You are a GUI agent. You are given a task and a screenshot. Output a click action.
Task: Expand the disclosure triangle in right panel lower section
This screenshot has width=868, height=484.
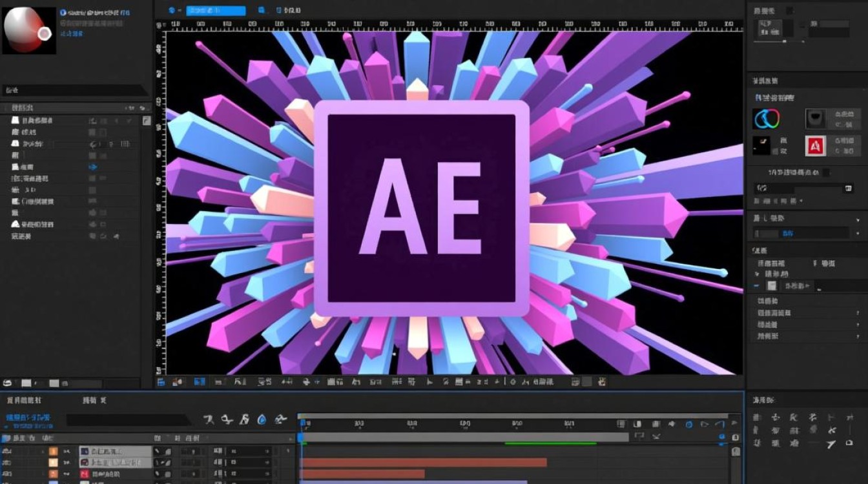757,274
